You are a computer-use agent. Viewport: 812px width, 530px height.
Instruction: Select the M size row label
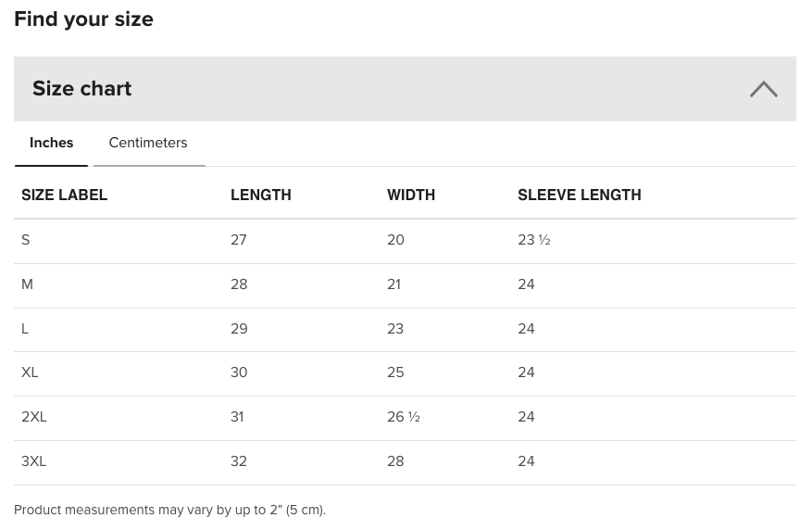click(x=27, y=284)
